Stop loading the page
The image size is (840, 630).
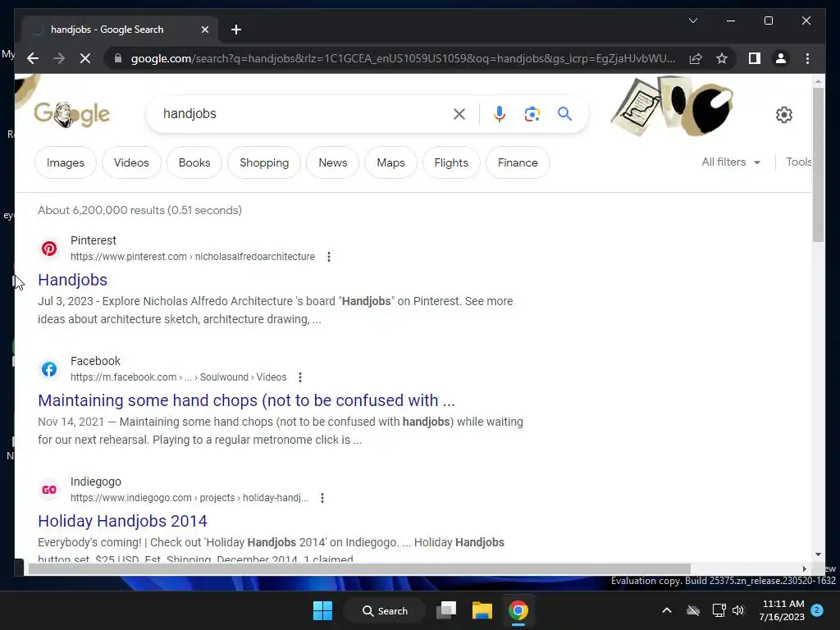85,58
